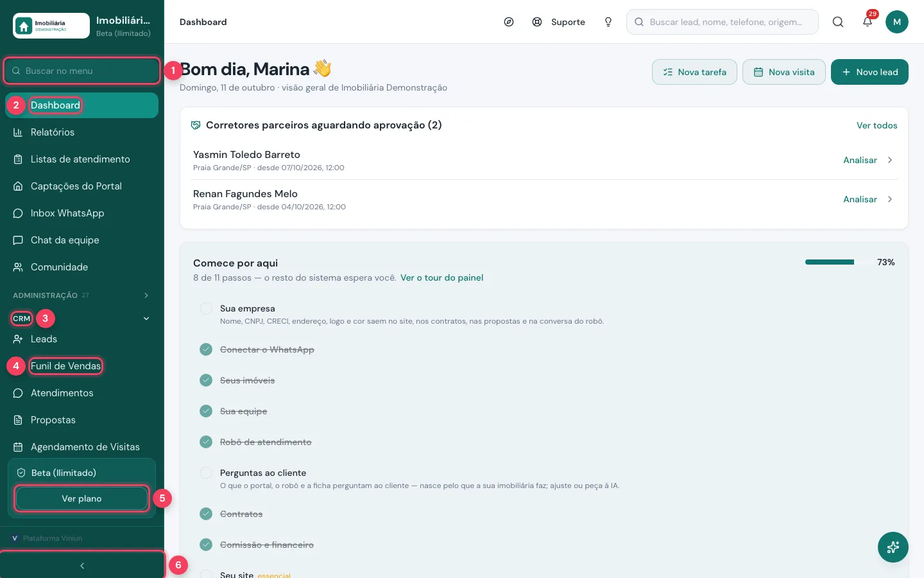Open Atendimentos in the sidebar

81,393
